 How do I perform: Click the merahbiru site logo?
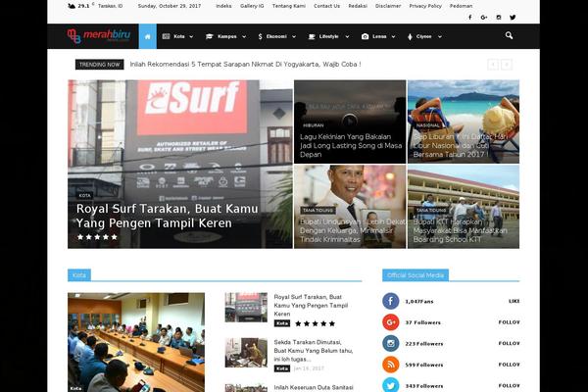click(99, 36)
